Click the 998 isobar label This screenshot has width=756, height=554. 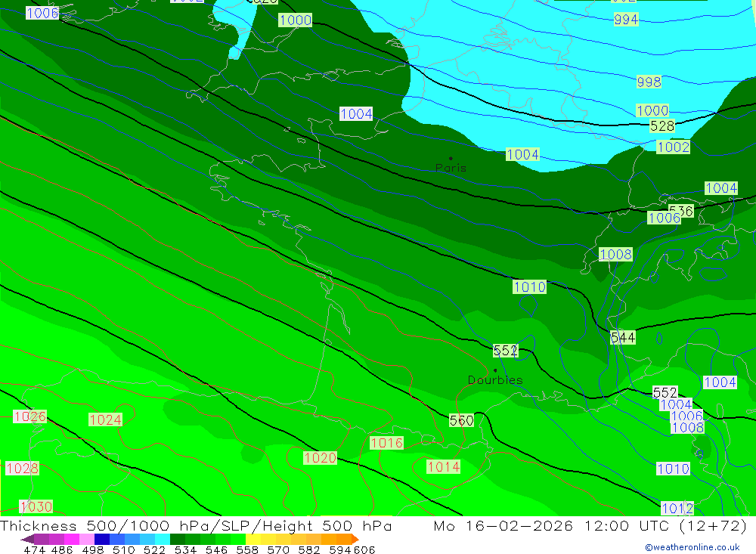pyautogui.click(x=649, y=82)
